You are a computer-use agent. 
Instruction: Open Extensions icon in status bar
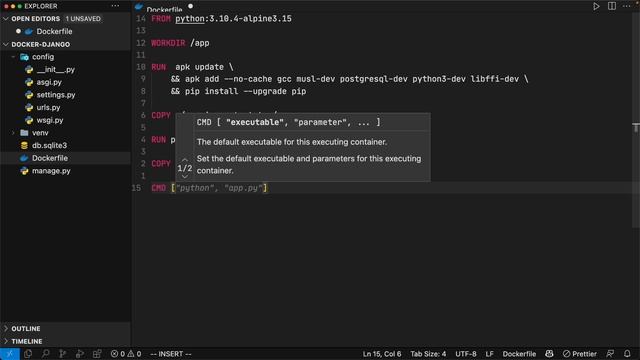(x=97, y=353)
